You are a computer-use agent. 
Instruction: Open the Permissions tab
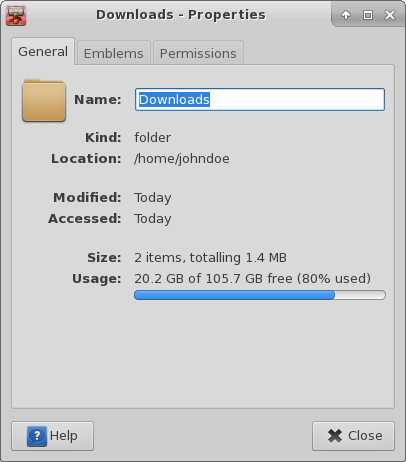pos(198,53)
